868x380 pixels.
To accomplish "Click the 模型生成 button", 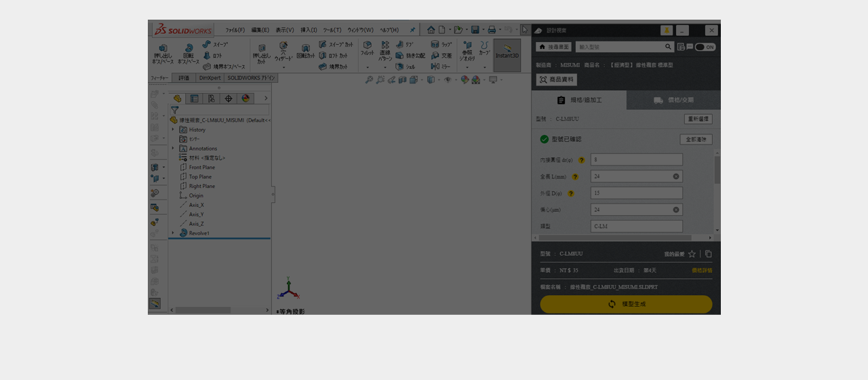I will tap(626, 304).
